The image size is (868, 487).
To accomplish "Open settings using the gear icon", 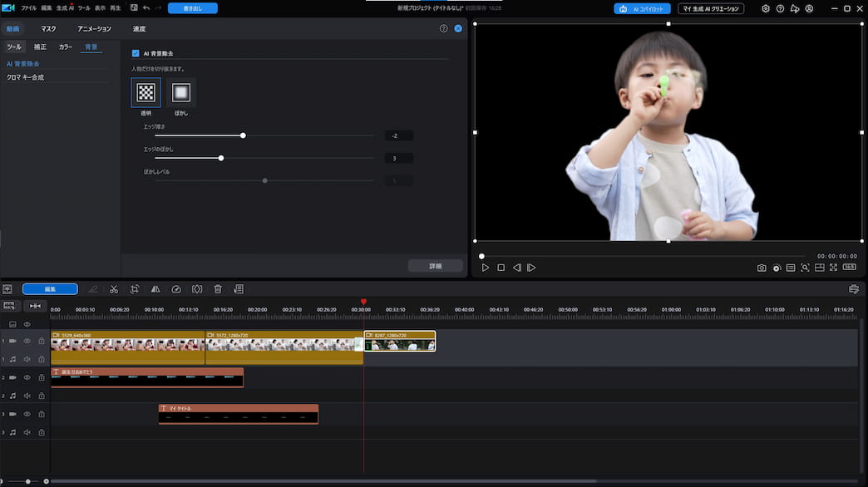I will (766, 8).
